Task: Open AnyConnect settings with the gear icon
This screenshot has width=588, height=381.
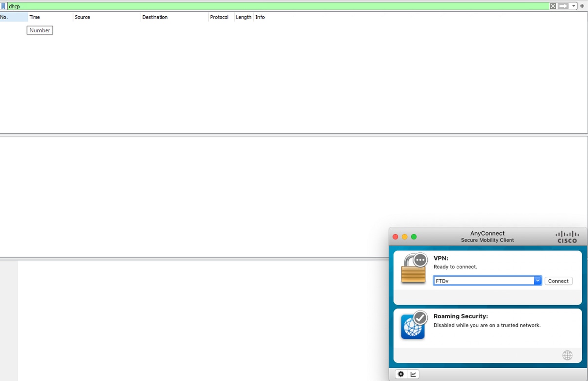Action: coord(401,374)
